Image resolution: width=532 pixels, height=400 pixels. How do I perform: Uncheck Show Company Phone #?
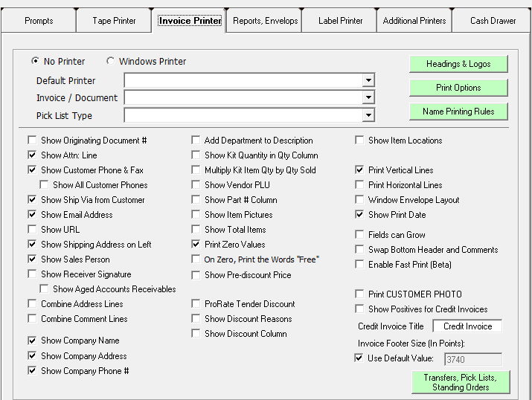click(x=32, y=370)
